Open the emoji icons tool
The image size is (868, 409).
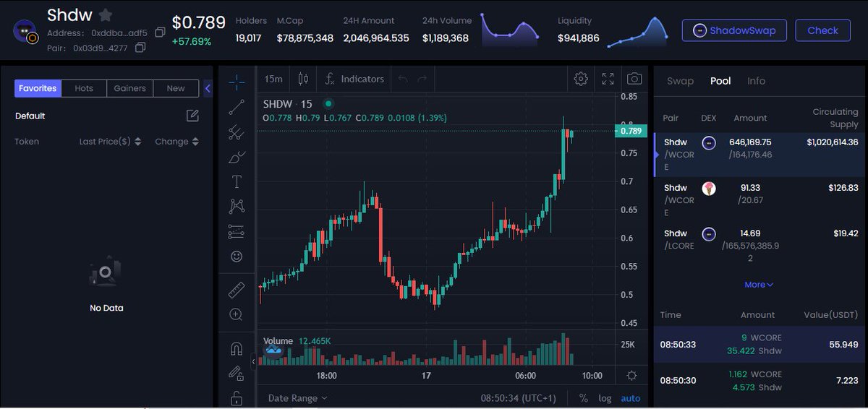click(237, 257)
